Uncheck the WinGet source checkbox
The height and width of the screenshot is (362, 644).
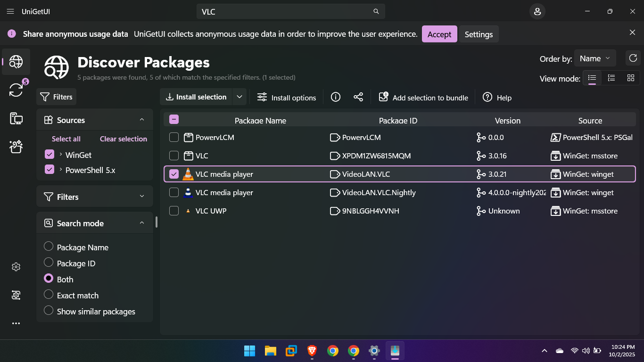pos(50,155)
